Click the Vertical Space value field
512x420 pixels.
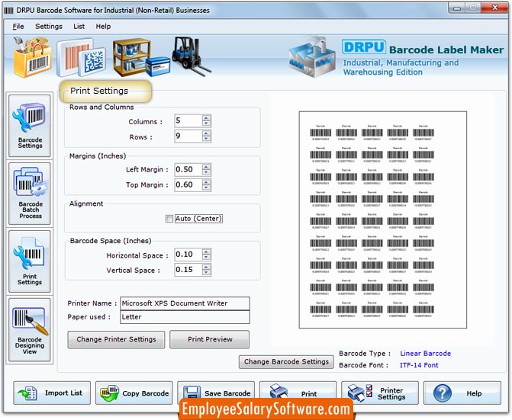(x=188, y=270)
